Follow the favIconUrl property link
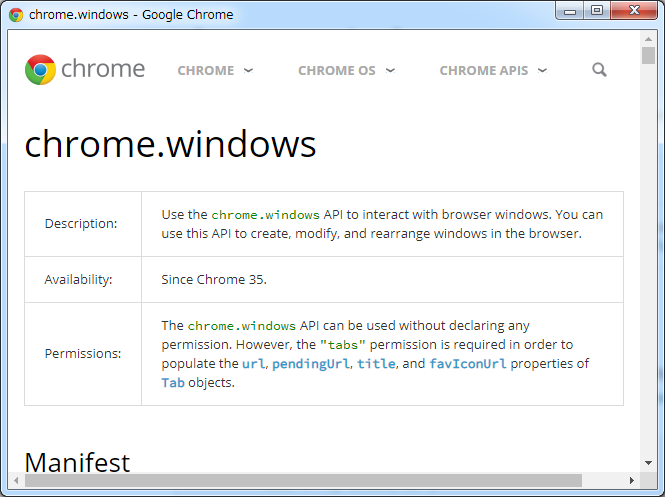Image resolution: width=665 pixels, height=497 pixels. point(468,364)
